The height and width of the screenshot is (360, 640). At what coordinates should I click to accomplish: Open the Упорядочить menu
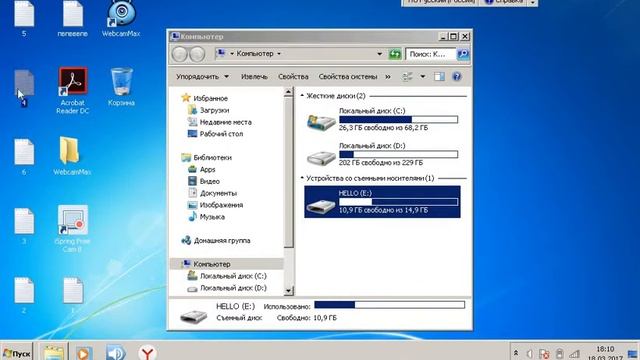click(202, 77)
